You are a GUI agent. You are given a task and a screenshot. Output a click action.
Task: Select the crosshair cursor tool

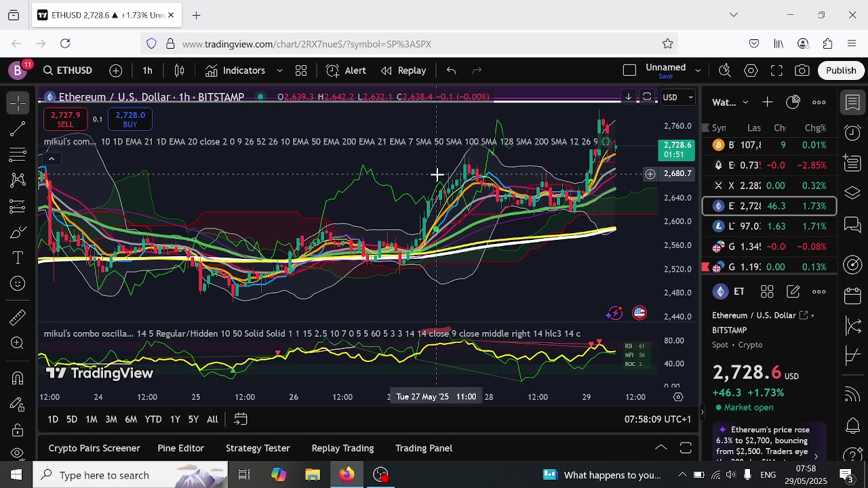pyautogui.click(x=18, y=102)
